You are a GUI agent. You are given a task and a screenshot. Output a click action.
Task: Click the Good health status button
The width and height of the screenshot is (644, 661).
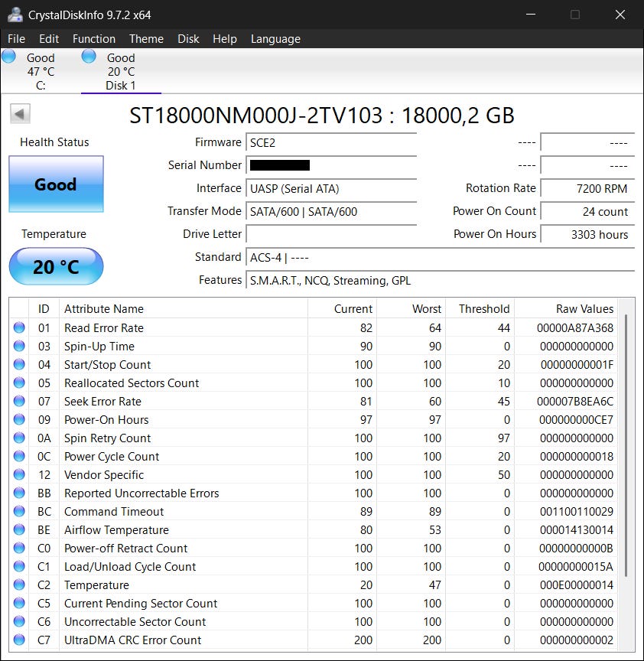pos(56,184)
